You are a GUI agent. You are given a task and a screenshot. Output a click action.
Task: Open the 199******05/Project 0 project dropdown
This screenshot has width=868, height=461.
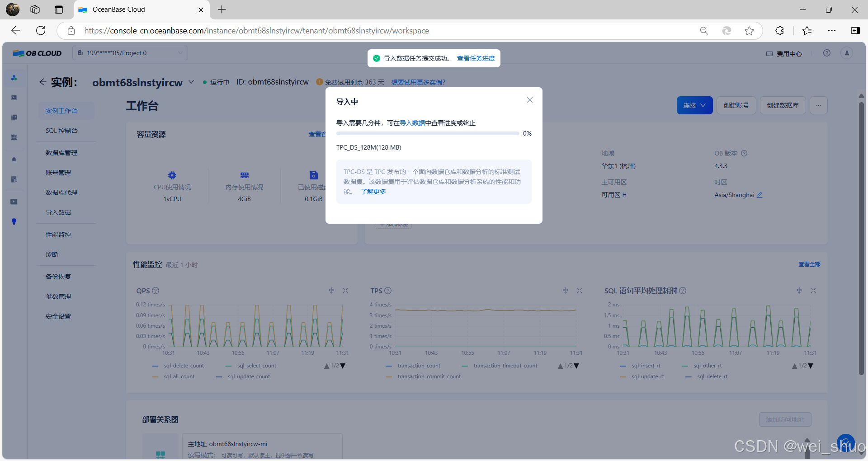tap(130, 53)
